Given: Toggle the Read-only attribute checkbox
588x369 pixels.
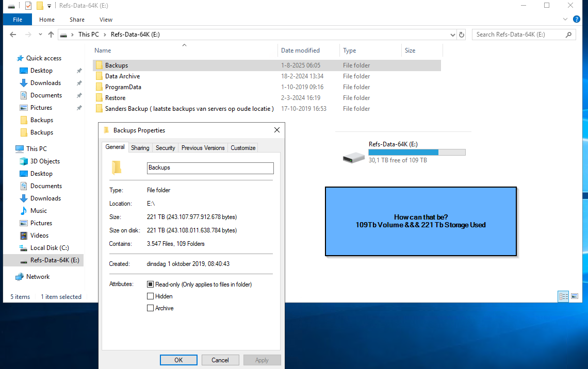Looking at the screenshot, I should pyautogui.click(x=151, y=284).
